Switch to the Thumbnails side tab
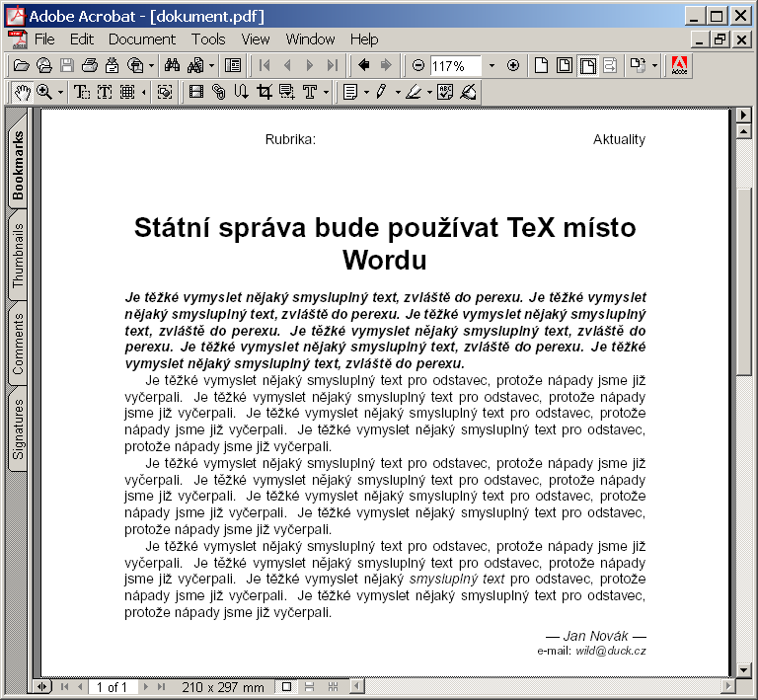 pos(18,256)
